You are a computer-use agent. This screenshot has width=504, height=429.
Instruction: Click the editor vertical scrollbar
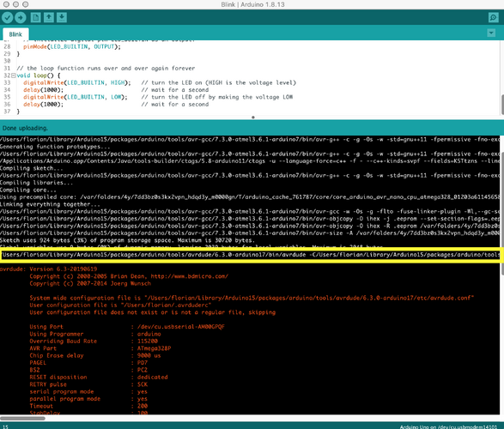click(x=502, y=105)
